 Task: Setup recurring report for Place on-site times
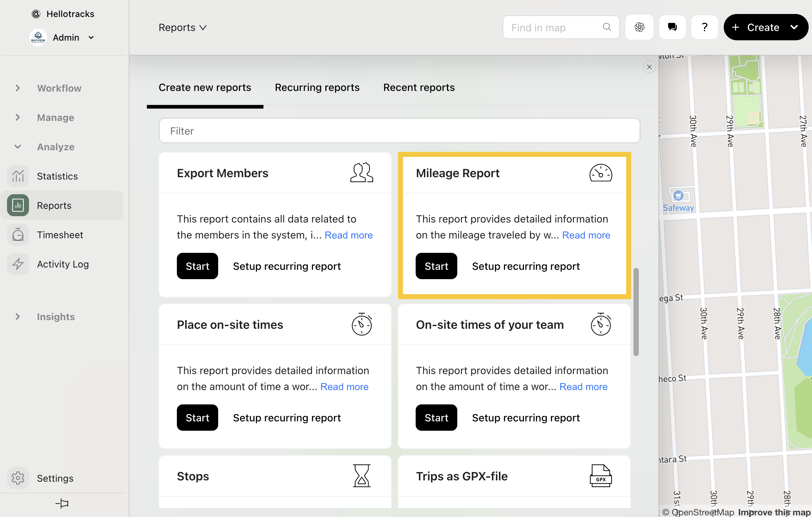(287, 417)
